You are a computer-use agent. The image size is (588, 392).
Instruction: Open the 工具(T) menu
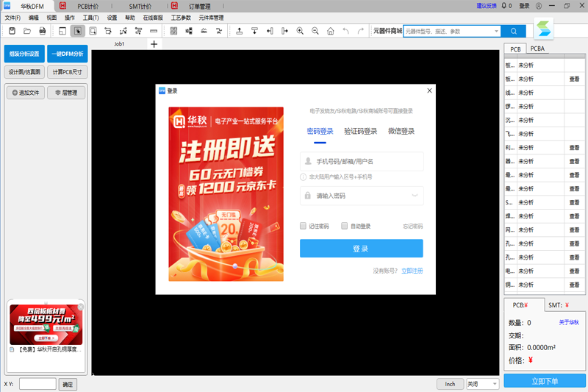90,18
